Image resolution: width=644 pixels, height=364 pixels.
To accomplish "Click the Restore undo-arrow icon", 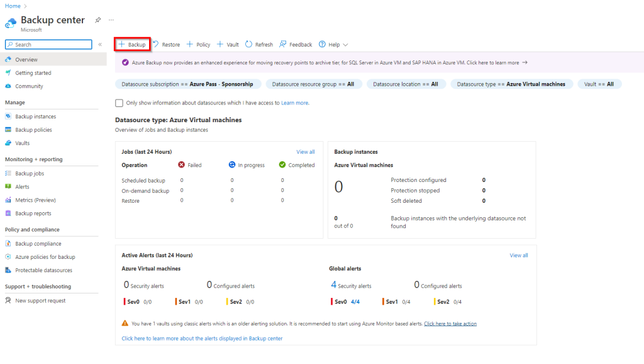I will click(156, 44).
